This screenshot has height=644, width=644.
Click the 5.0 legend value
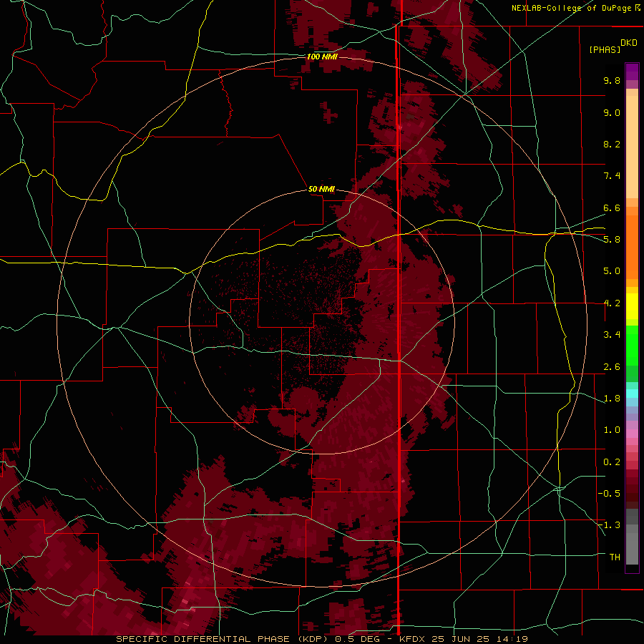[x=612, y=271]
